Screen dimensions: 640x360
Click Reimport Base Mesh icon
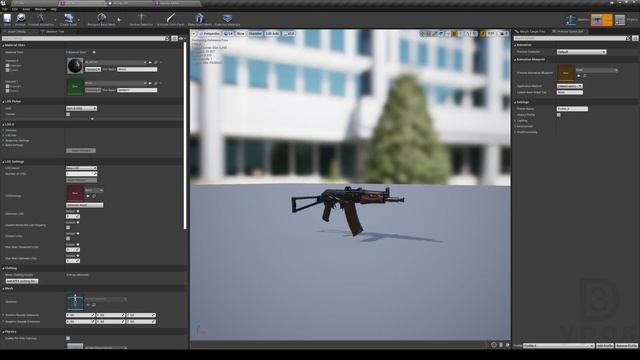click(x=102, y=18)
